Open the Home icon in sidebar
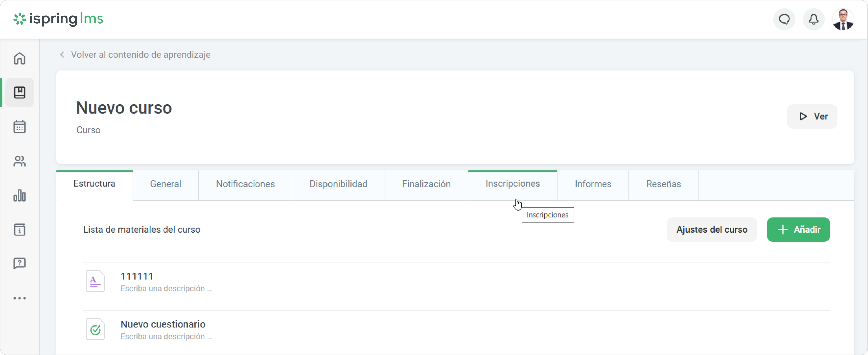The image size is (868, 355). pos(20,58)
